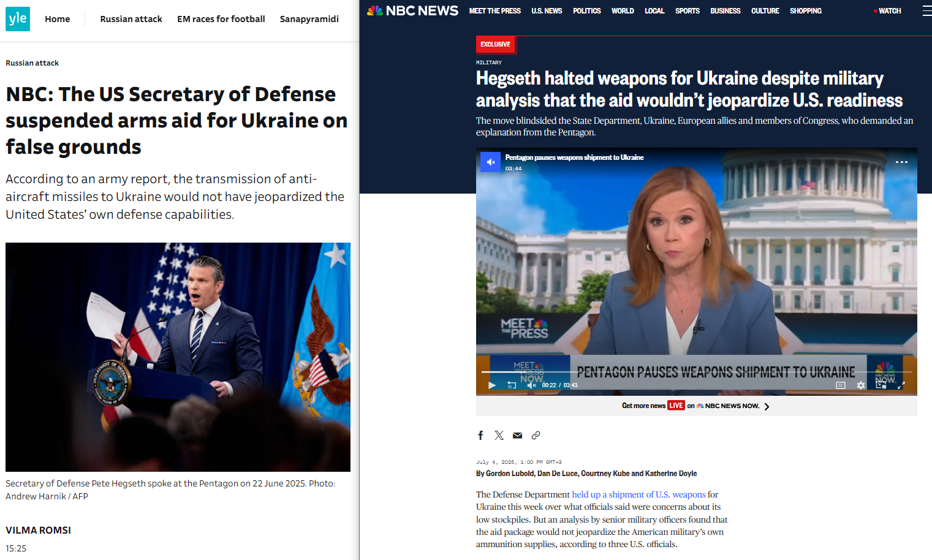The image size is (932, 560).
Task: Go to Yle Home
Action: (58, 19)
